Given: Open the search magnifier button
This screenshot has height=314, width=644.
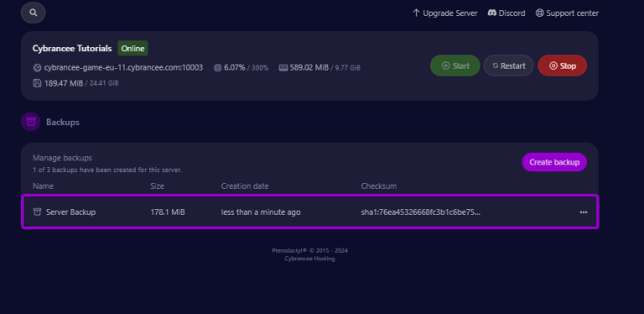Looking at the screenshot, I should [x=34, y=13].
